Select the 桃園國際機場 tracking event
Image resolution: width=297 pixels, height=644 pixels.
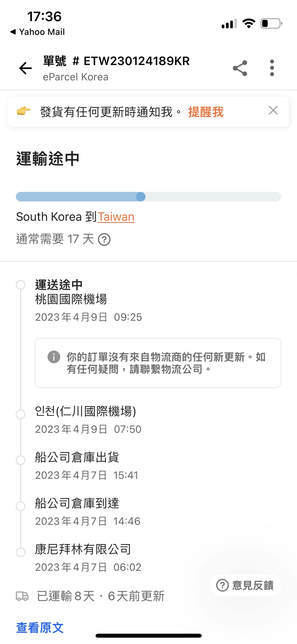pos(71,300)
